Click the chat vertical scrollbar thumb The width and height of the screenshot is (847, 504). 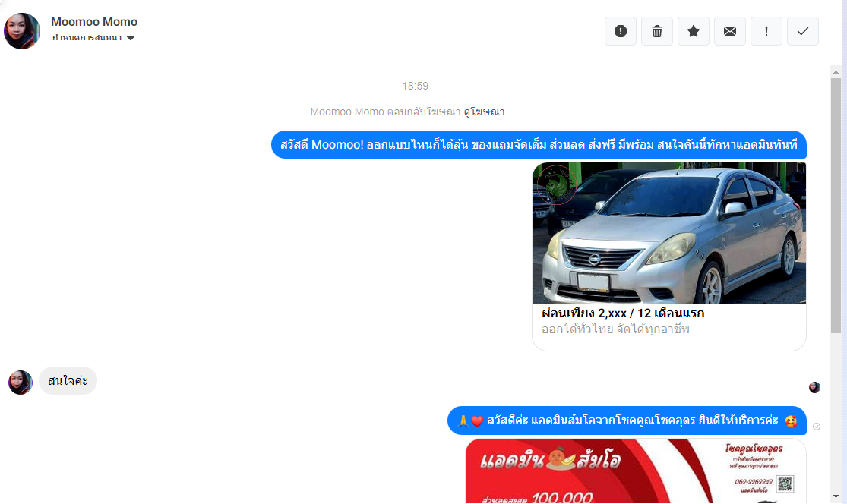pyautogui.click(x=836, y=205)
